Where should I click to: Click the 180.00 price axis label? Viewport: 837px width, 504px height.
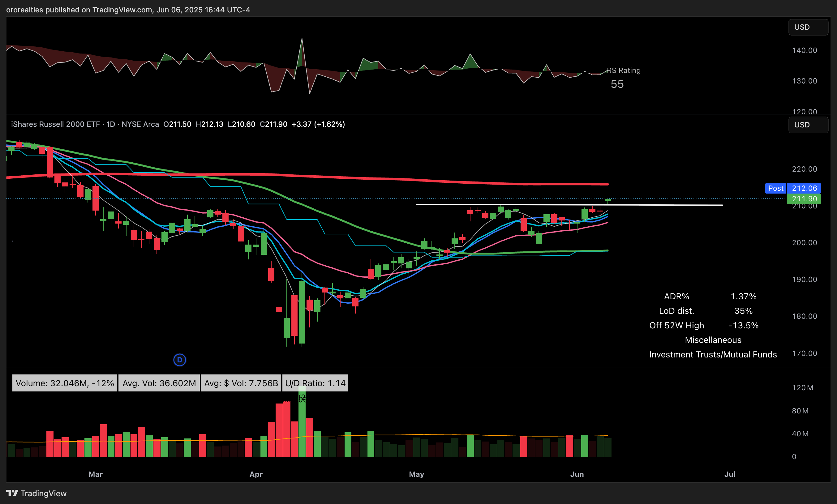805,316
